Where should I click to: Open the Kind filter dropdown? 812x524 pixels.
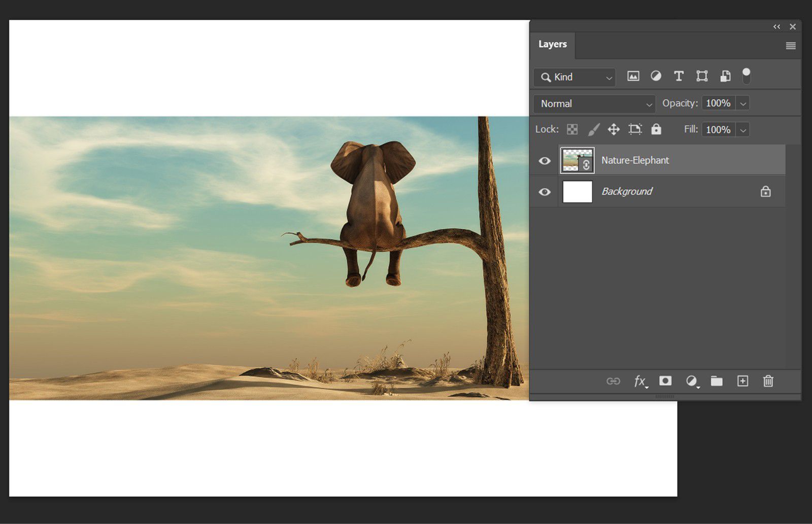pos(573,77)
